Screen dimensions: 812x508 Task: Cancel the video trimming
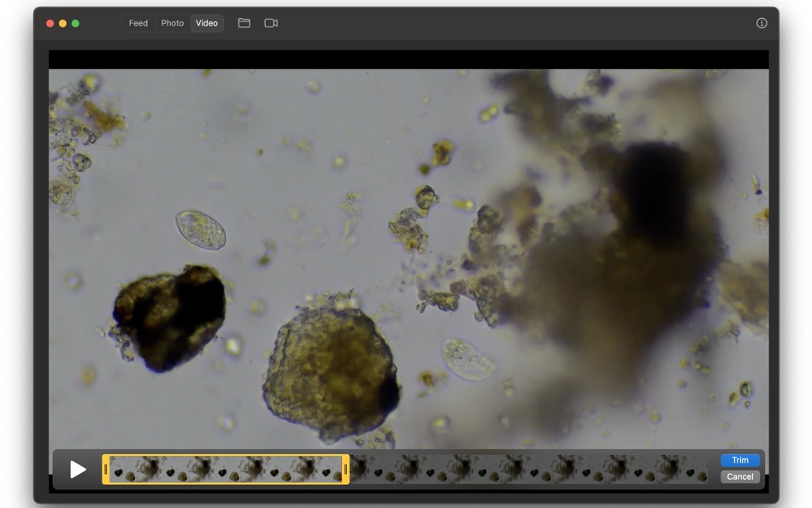tap(738, 476)
